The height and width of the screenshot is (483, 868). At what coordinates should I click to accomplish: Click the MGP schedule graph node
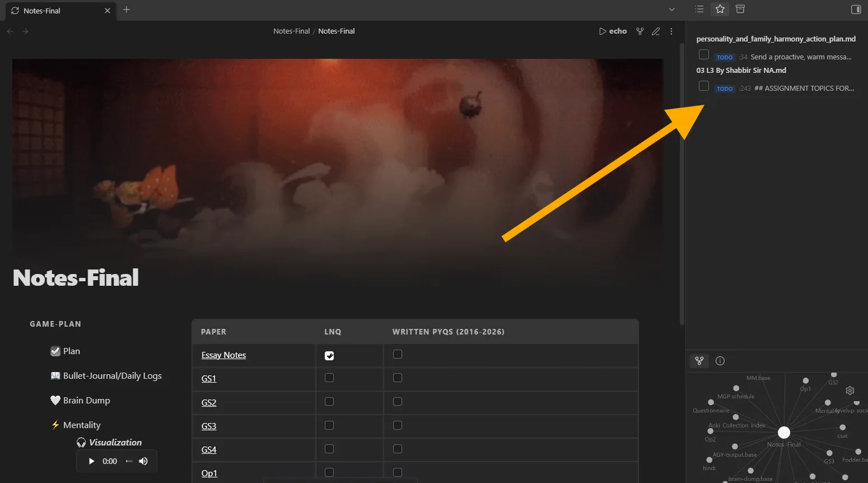[736, 388]
